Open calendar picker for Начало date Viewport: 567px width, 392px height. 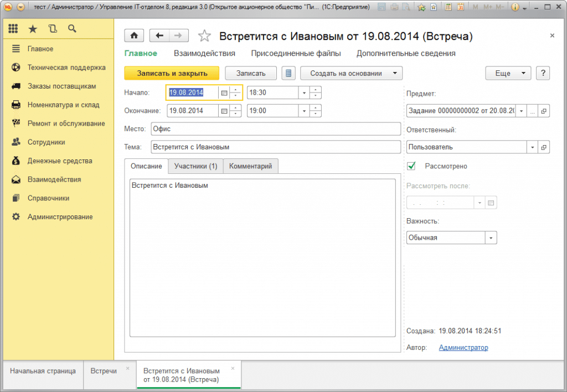click(x=224, y=92)
